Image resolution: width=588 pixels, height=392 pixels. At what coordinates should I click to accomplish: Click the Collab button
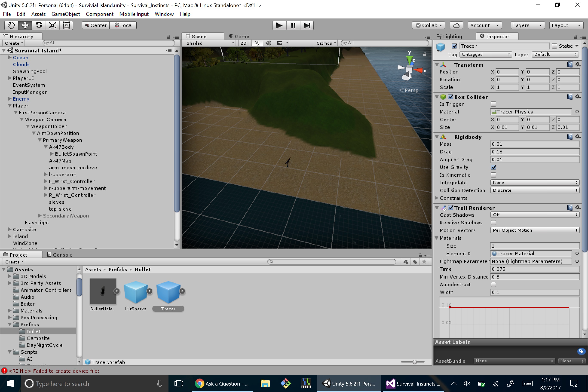[x=428, y=25]
